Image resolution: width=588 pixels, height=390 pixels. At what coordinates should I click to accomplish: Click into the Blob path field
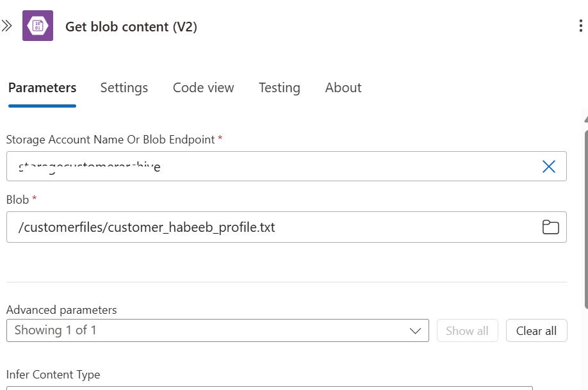coord(269,227)
